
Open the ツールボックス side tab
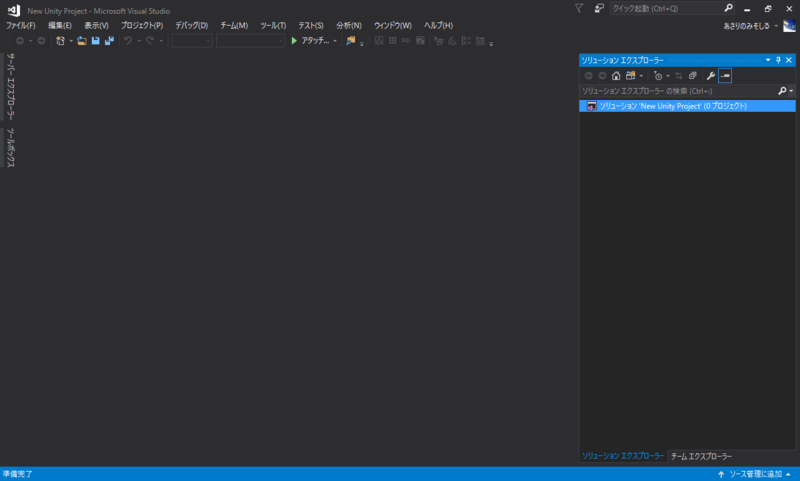tap(10, 147)
